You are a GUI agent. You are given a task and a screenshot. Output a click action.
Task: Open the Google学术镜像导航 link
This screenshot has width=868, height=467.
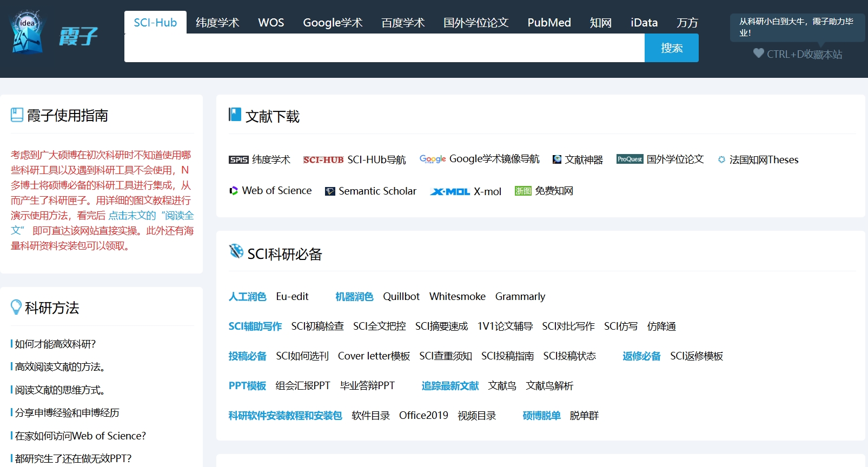[x=494, y=159]
